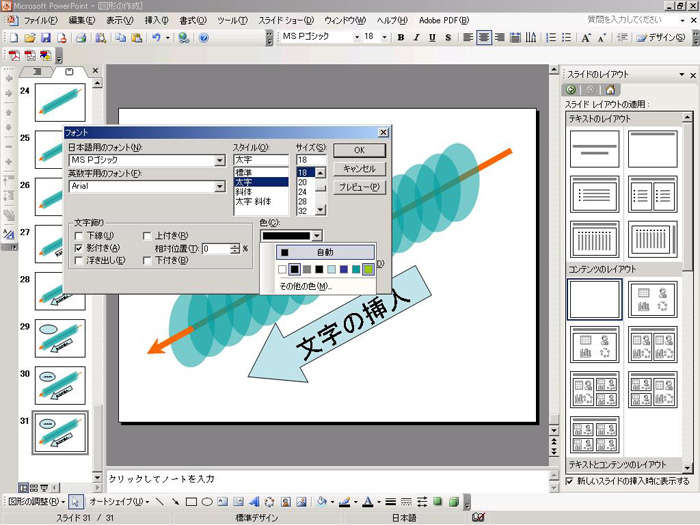Screen dimensions: 700x525
Task: Click the Fill Color paint bucket icon
Action: [x=321, y=502]
